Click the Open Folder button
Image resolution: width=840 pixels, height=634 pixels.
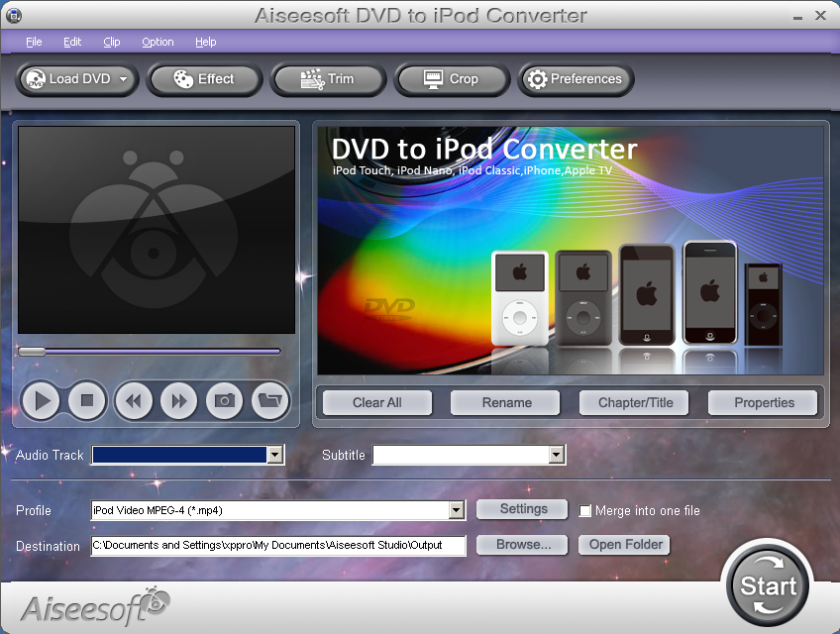pos(625,545)
